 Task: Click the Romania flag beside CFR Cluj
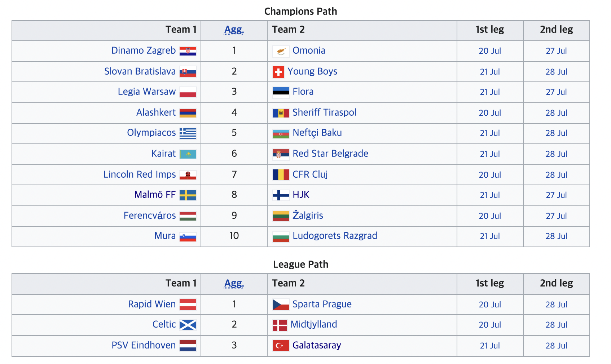[x=281, y=175]
